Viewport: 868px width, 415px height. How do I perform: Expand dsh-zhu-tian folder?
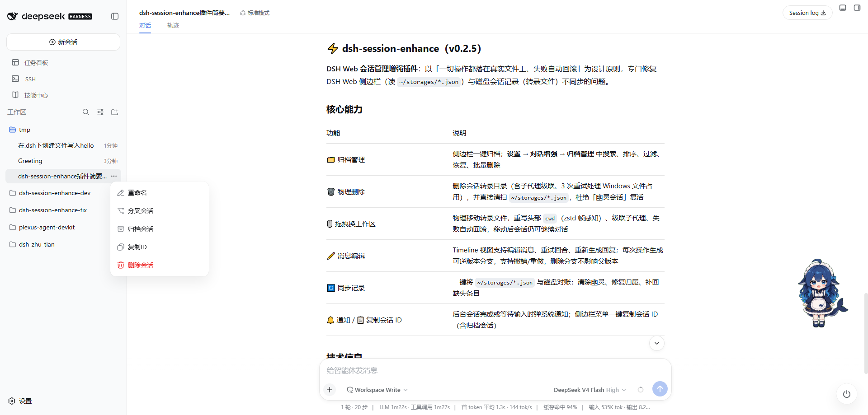(x=37, y=244)
